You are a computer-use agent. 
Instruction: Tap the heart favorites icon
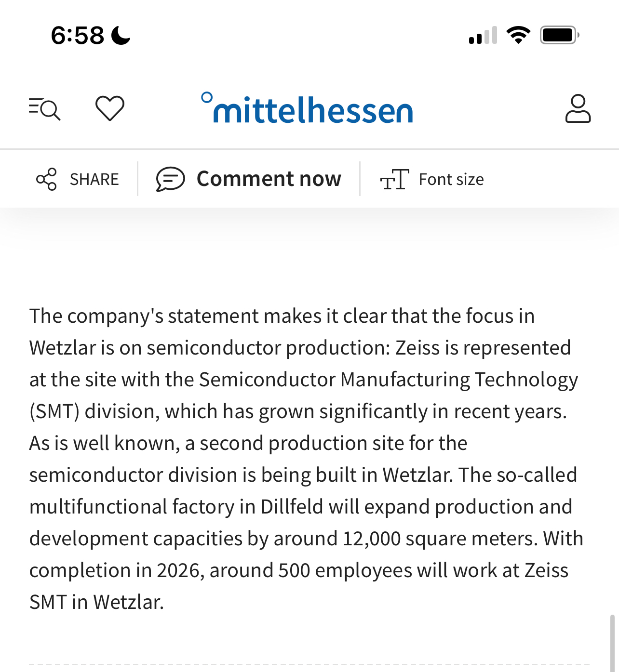pyautogui.click(x=110, y=108)
